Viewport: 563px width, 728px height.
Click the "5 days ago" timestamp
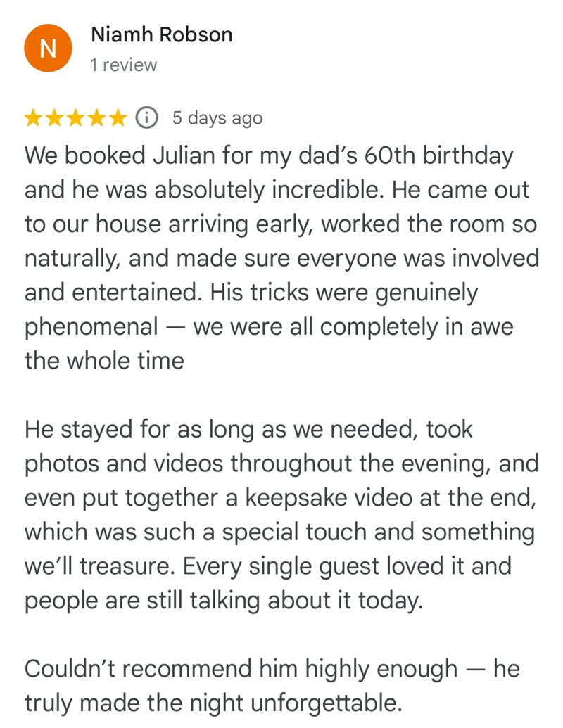point(217,118)
